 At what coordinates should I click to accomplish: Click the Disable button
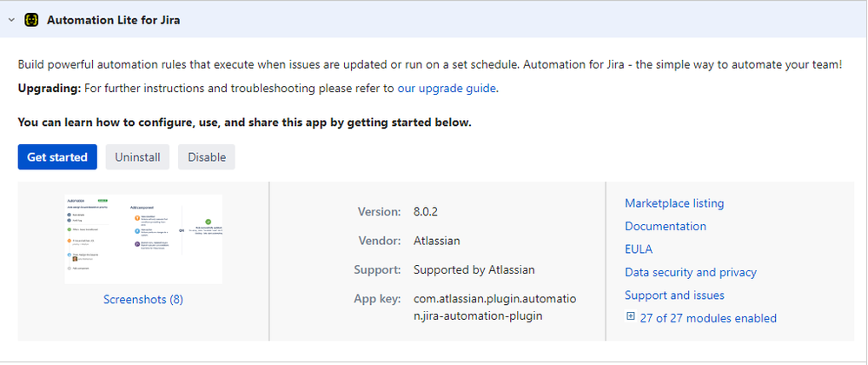click(x=207, y=157)
